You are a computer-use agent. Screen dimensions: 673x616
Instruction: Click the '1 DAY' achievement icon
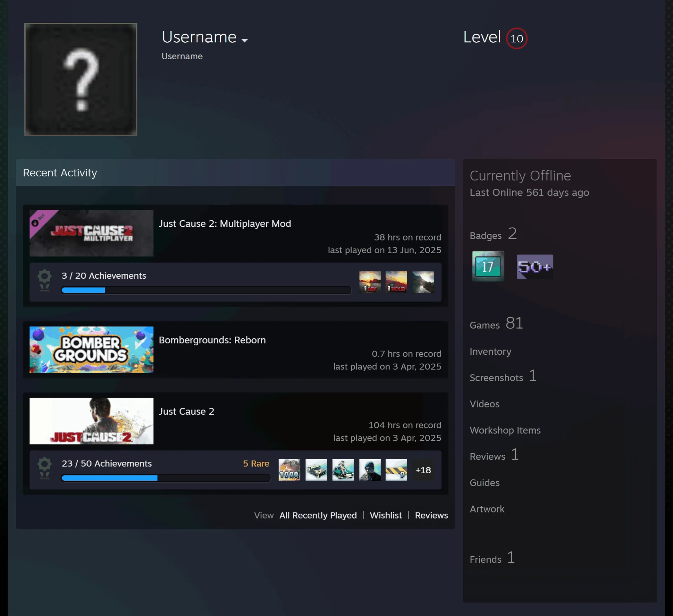pyautogui.click(x=370, y=282)
